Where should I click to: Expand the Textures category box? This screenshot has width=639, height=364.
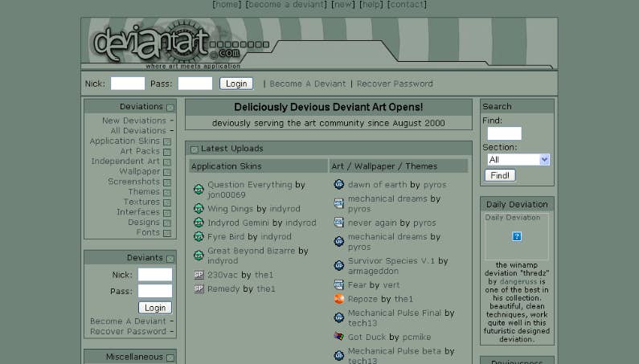coord(167,203)
